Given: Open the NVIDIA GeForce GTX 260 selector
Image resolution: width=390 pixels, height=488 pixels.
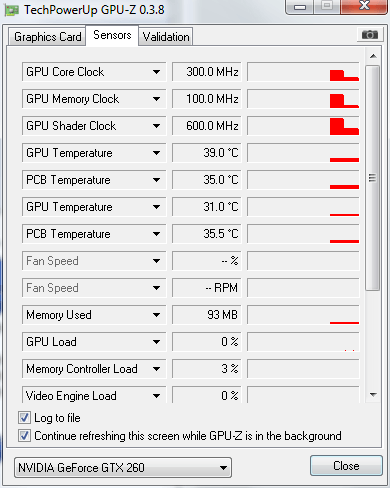Looking at the screenshot, I should (x=123, y=467).
